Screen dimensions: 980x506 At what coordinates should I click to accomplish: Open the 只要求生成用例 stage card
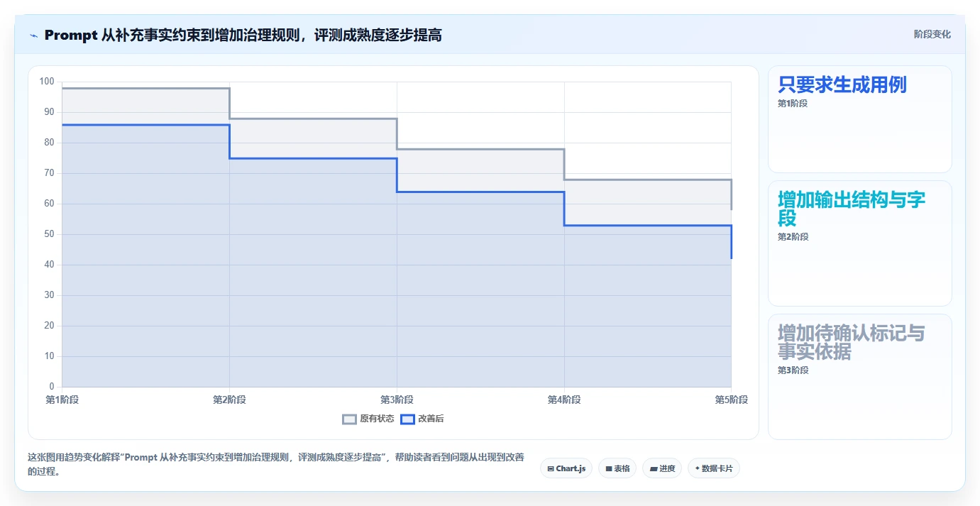[859, 119]
